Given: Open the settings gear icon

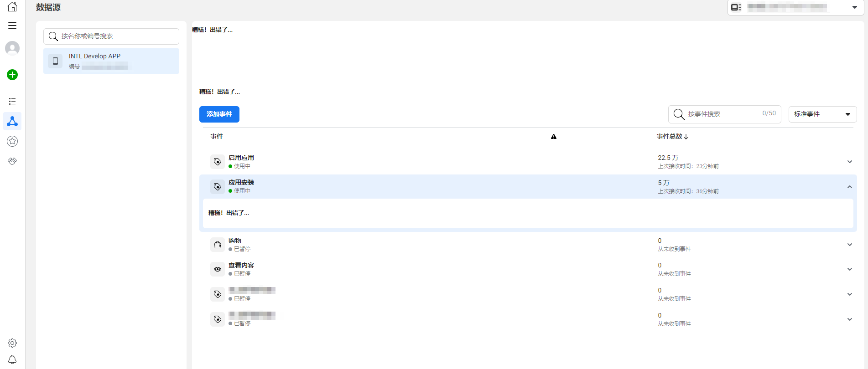Looking at the screenshot, I should pos(12,343).
